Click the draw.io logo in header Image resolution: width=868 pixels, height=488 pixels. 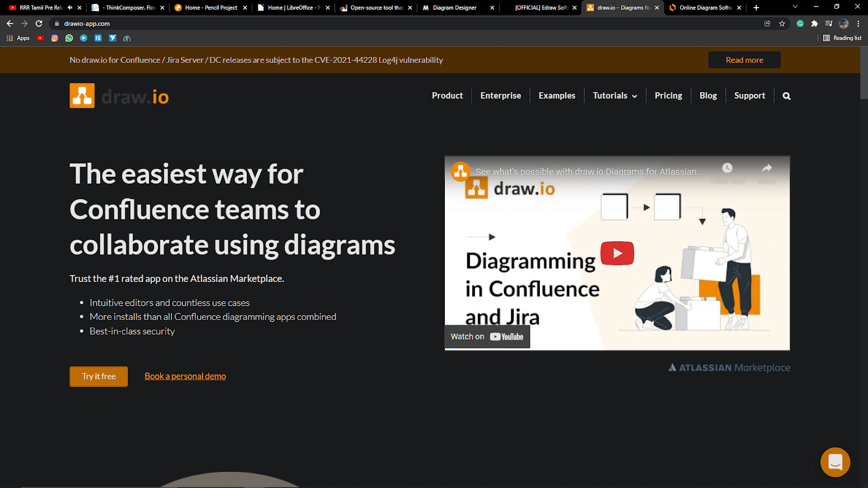tap(119, 96)
